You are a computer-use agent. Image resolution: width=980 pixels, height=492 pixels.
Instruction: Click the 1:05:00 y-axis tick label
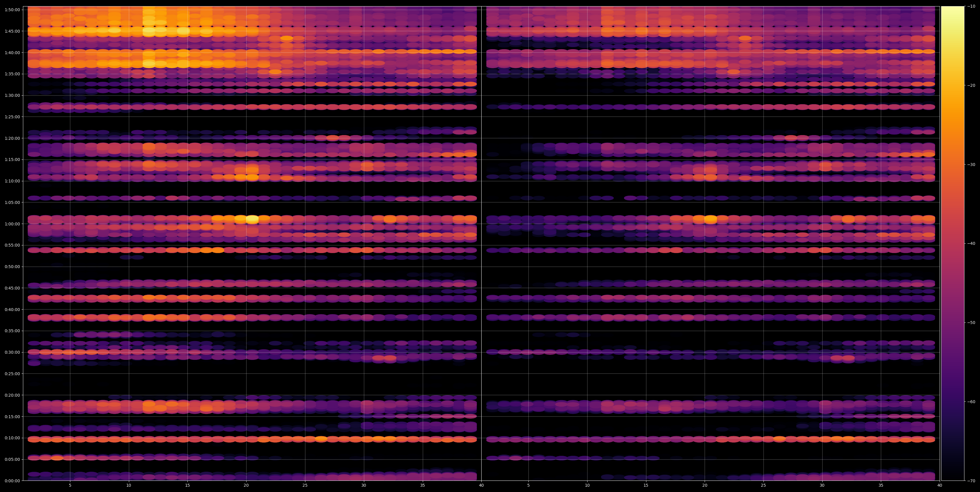pos(12,202)
